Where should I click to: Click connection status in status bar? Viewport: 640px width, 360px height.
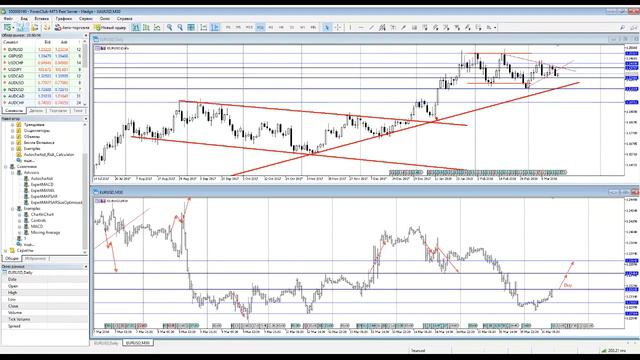click(x=613, y=351)
